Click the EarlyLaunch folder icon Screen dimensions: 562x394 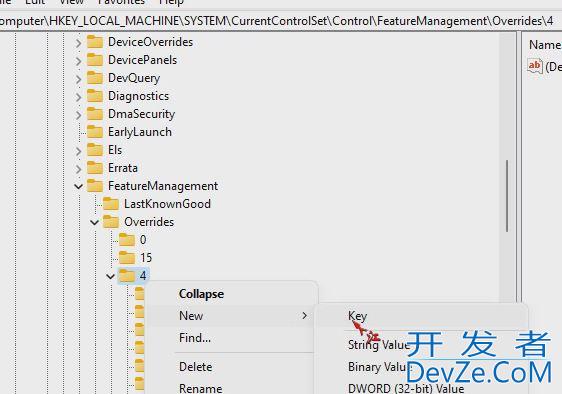point(95,132)
